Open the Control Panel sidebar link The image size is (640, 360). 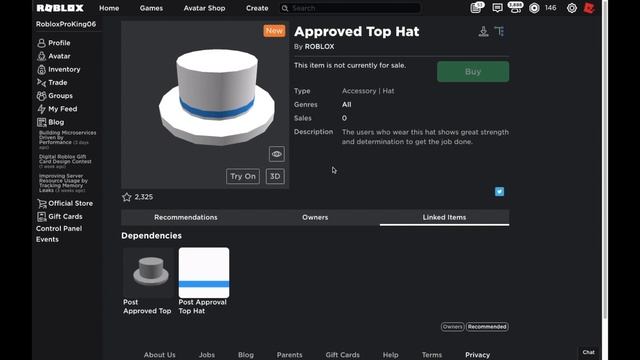59,229
